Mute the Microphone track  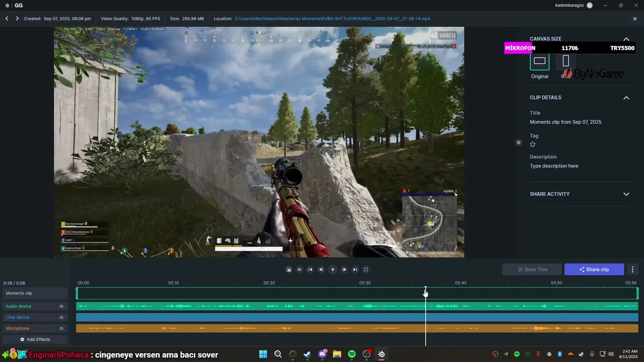[x=61, y=328]
